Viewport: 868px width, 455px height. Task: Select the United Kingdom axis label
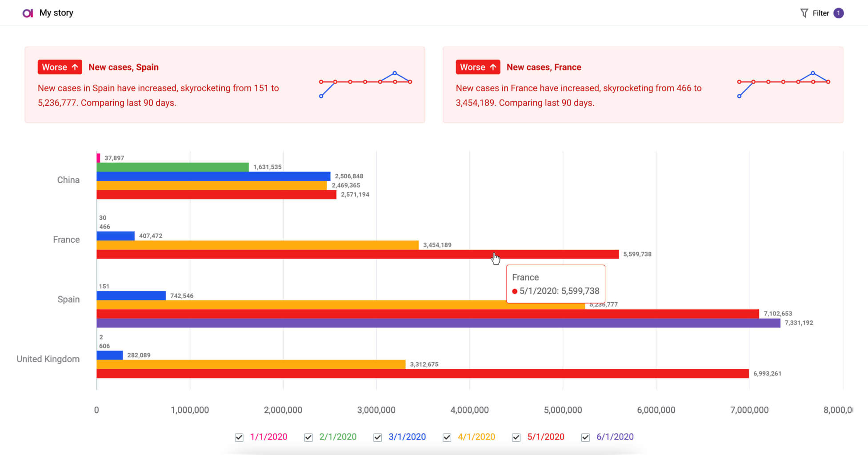pyautogui.click(x=48, y=359)
